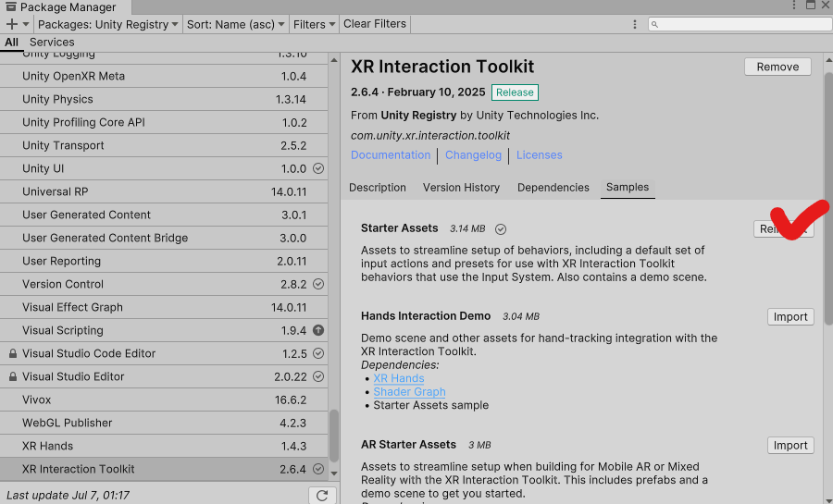
Task: Click the details panel scrollbar thumb
Action: 828,199
